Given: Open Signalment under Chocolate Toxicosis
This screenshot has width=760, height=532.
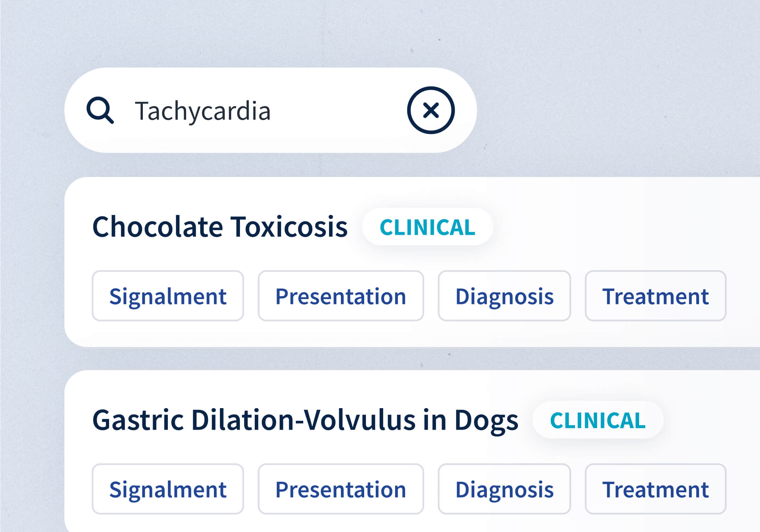Looking at the screenshot, I should coord(168,296).
